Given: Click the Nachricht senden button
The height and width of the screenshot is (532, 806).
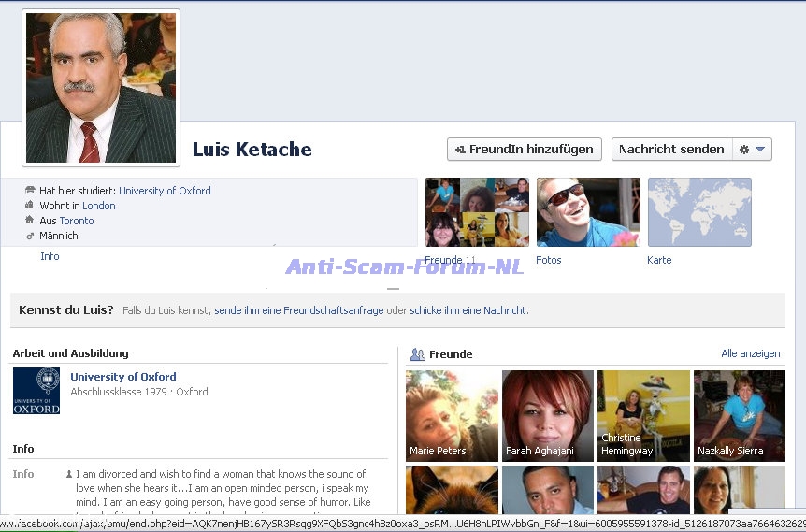Looking at the screenshot, I should pos(670,150).
